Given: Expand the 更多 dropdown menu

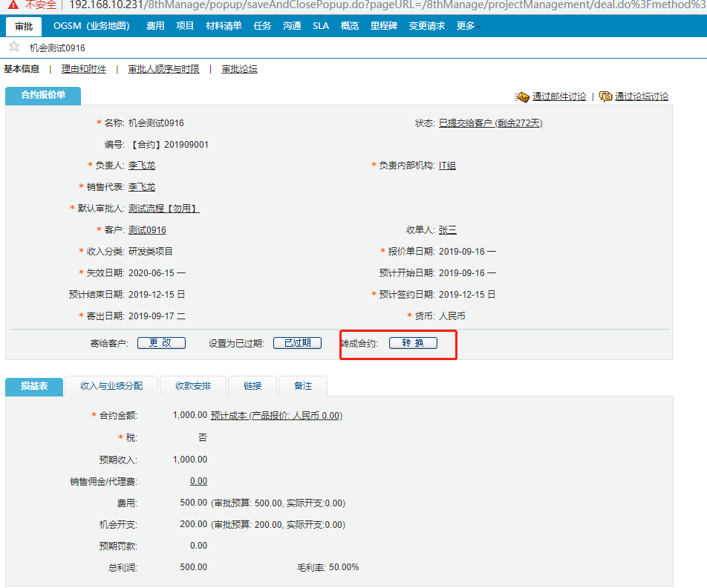Looking at the screenshot, I should [x=468, y=26].
